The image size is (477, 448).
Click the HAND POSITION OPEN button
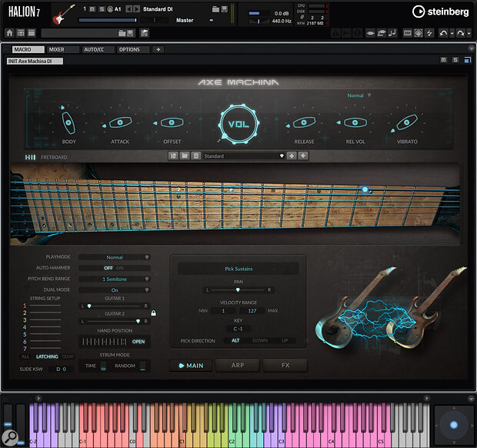point(138,342)
